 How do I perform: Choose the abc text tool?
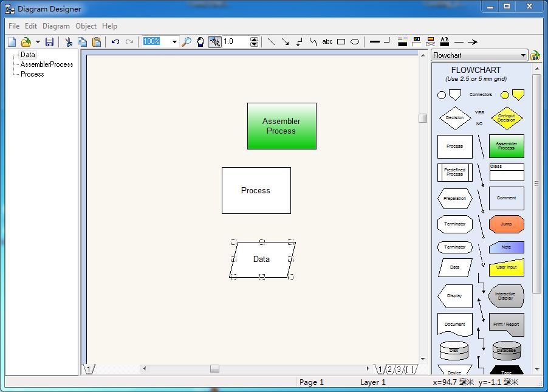tap(327, 42)
